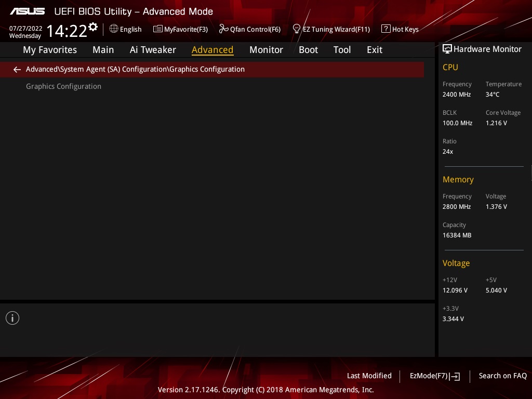This screenshot has height=399, width=532.
Task: Click the Hot Keys question mark icon
Action: (x=386, y=29)
